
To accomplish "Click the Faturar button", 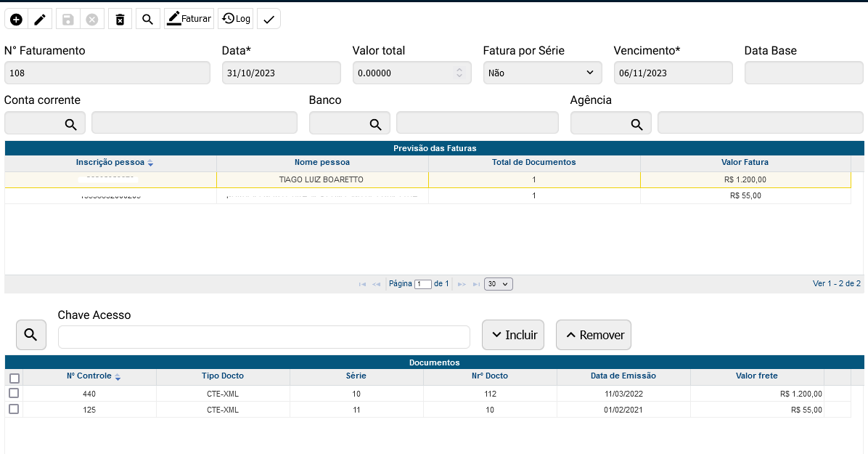I will [189, 19].
